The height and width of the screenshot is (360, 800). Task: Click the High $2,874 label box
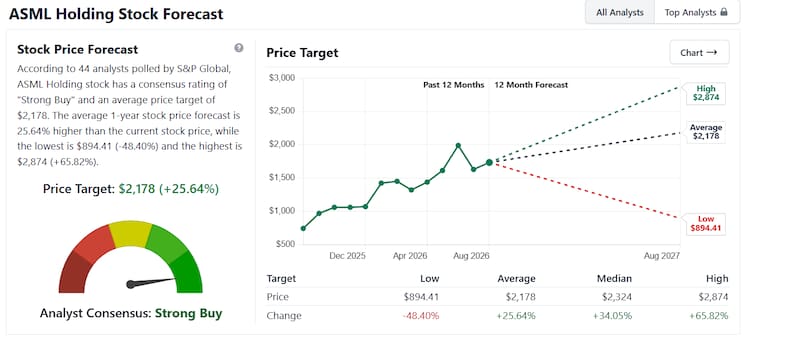[706, 93]
